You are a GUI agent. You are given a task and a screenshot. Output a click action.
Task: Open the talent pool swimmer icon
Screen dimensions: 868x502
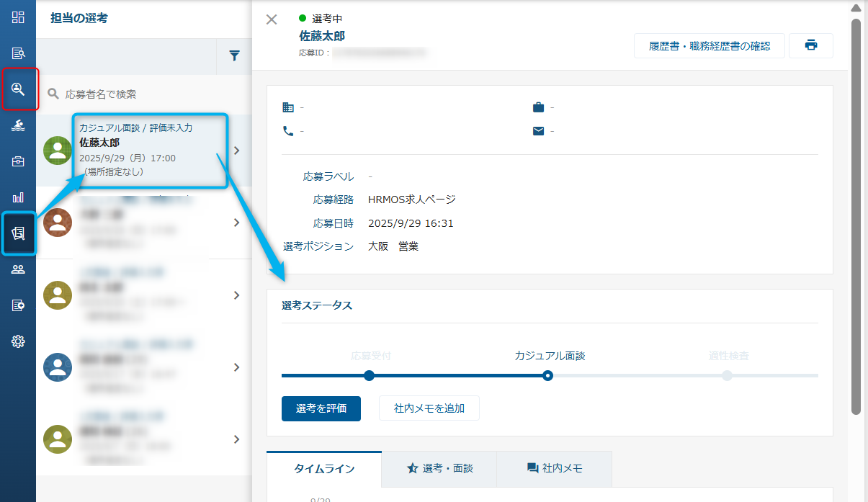tap(18, 126)
